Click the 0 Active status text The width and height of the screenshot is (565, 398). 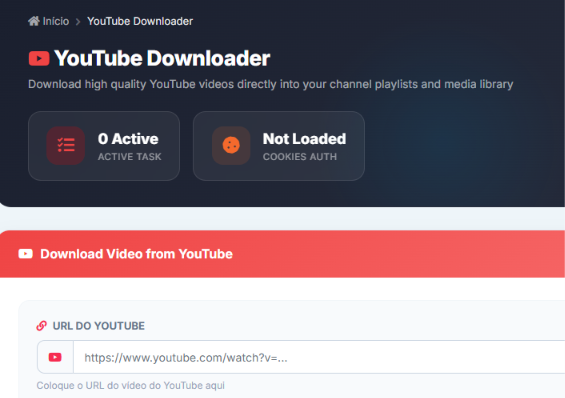click(128, 139)
